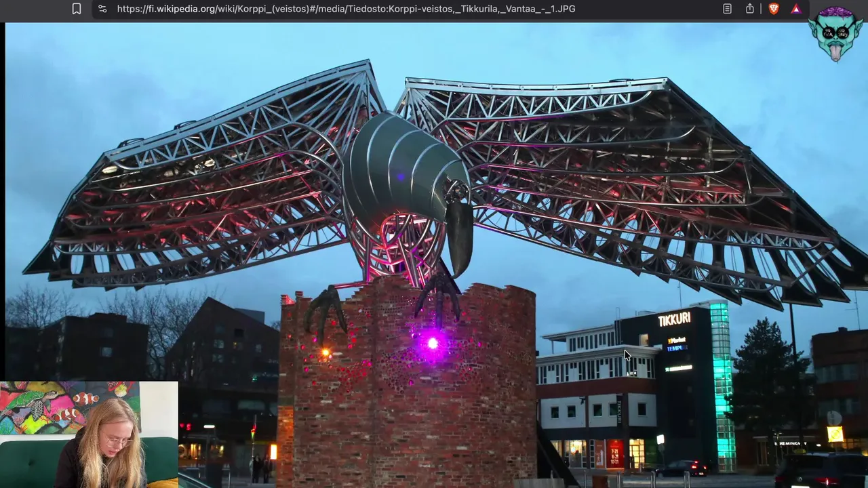Image resolution: width=868 pixels, height=488 pixels.
Task: Click the fi.wikipedia.org address bar URL
Action: click(346, 9)
